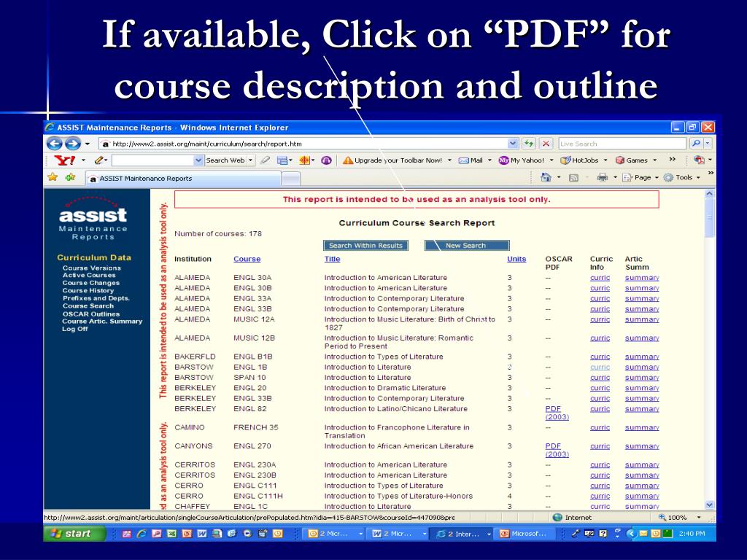Open Active Courses in sidebar
Image resolution: width=747 pixels, height=560 pixels.
coord(88,275)
